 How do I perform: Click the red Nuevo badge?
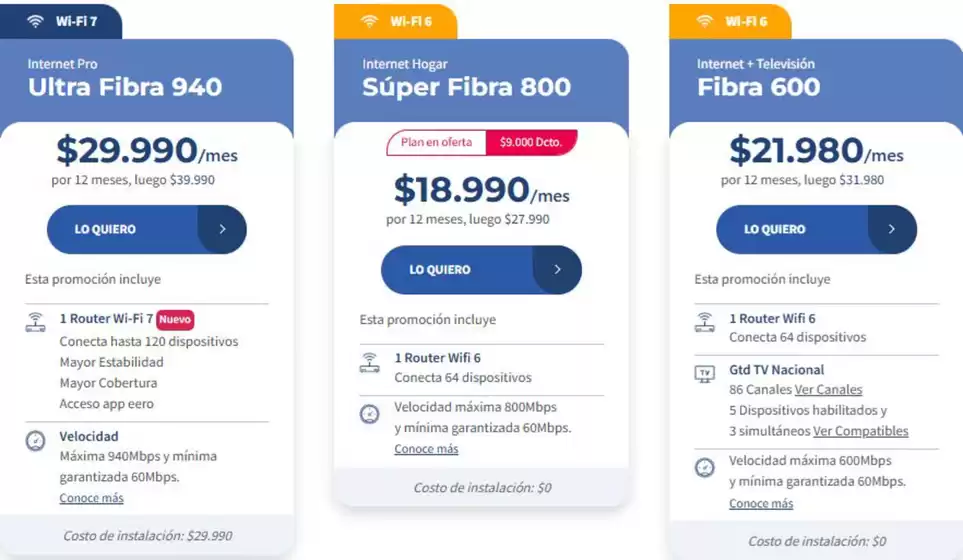coord(175,320)
